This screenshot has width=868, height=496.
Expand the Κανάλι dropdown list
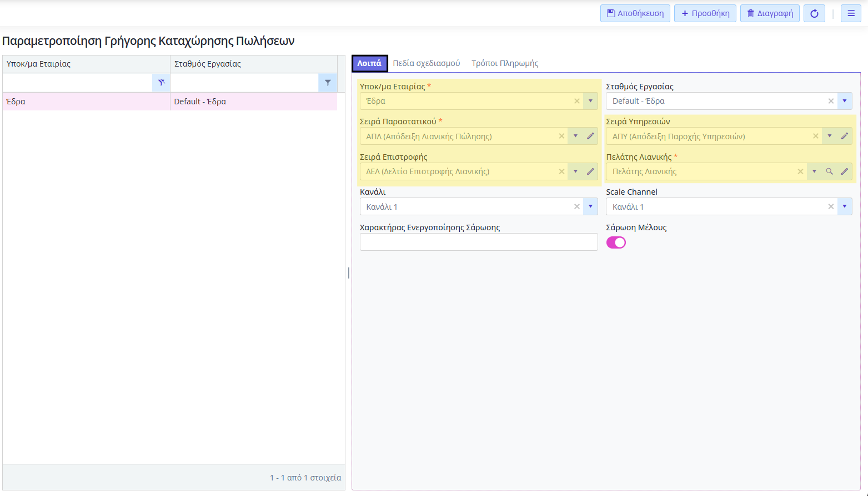(590, 207)
